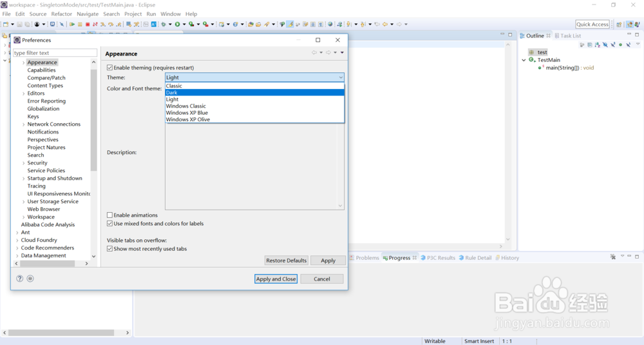Click Restore Defaults button
644x345 pixels.
[287, 261]
